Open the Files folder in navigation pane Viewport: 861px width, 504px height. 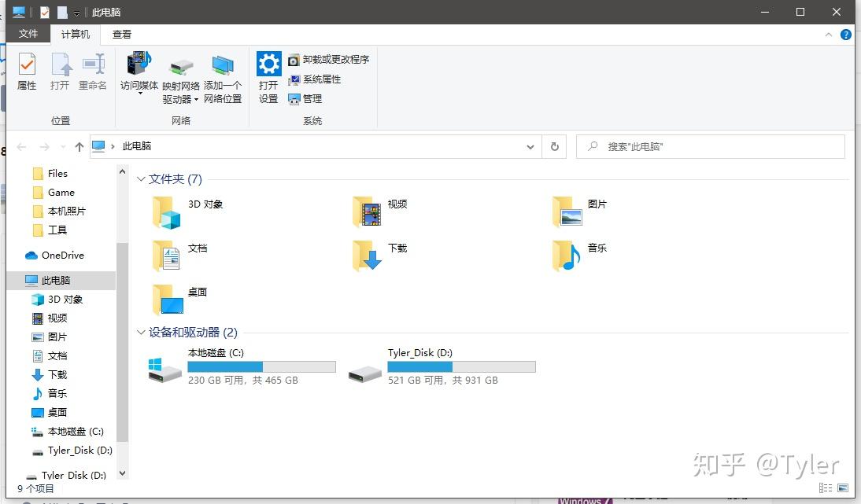[x=50, y=173]
